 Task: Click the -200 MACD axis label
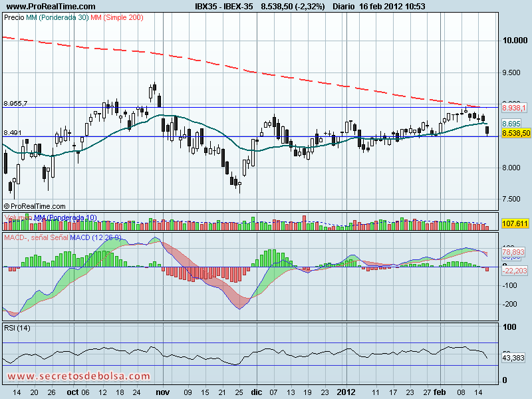pyautogui.click(x=509, y=304)
